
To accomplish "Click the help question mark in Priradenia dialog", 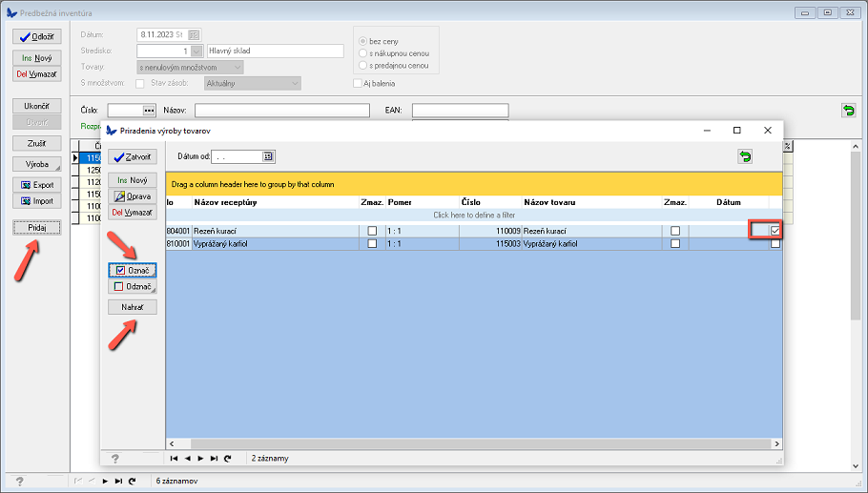I will [115, 459].
